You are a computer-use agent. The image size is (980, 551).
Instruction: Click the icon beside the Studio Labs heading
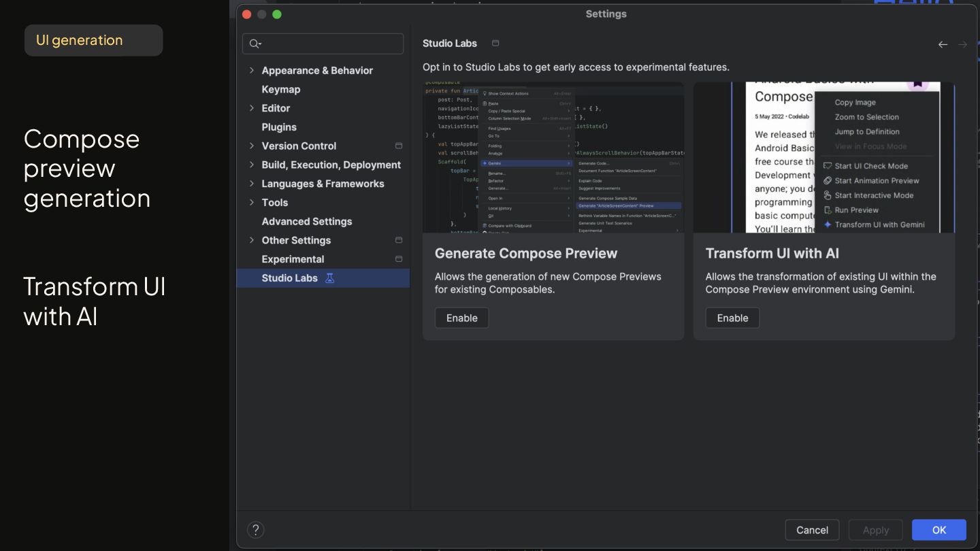pyautogui.click(x=495, y=44)
